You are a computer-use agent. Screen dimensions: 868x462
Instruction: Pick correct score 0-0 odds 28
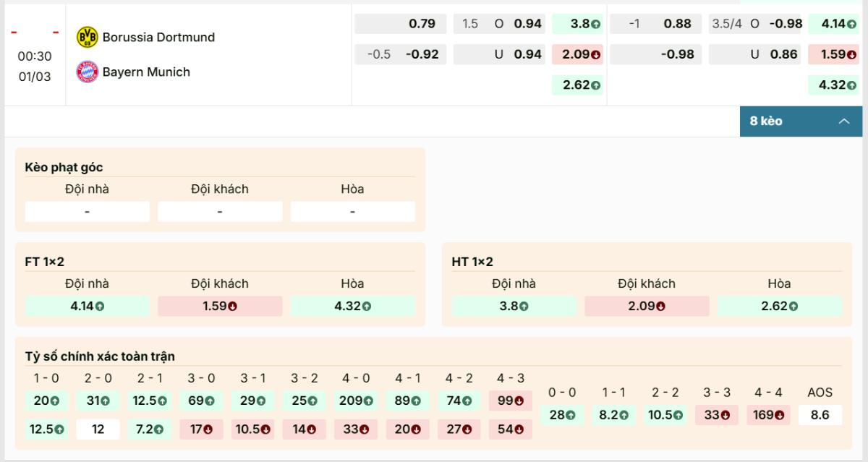coord(561,415)
